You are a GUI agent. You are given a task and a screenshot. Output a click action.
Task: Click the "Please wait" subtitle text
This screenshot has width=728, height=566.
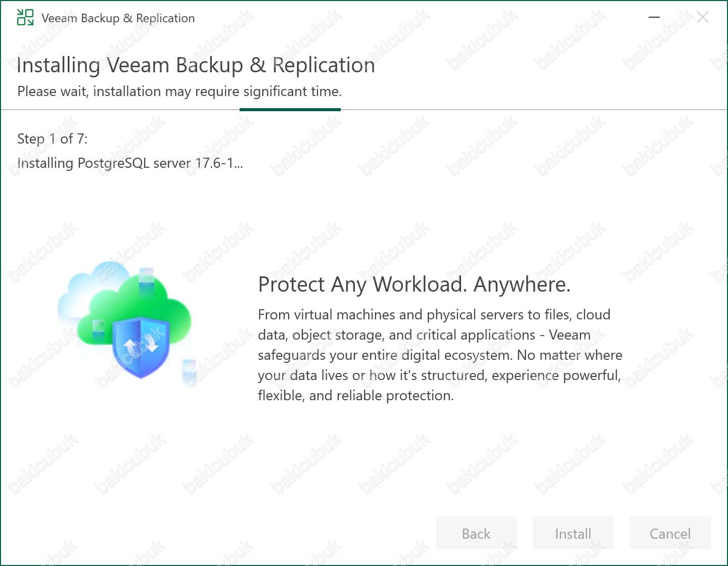[179, 91]
